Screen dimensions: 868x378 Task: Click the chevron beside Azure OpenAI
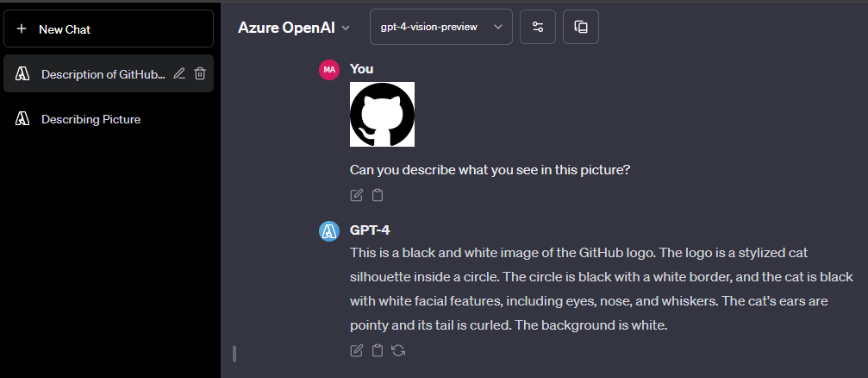click(346, 28)
